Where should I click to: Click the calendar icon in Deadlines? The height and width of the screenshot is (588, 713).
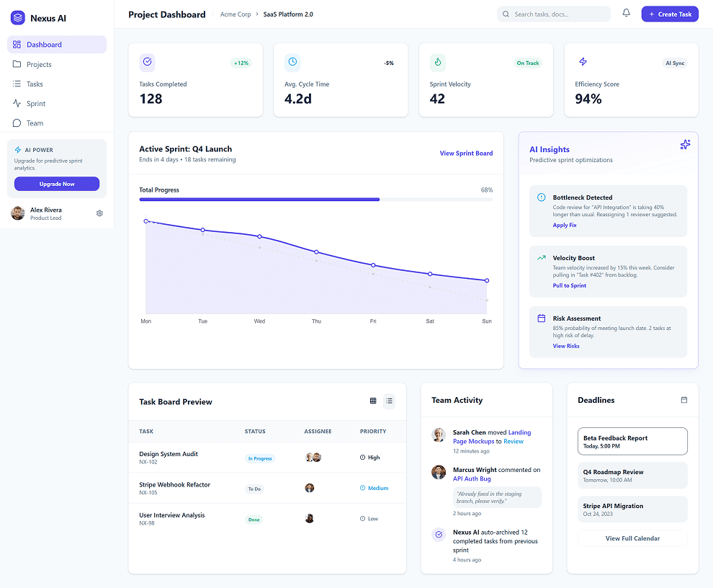click(x=684, y=400)
